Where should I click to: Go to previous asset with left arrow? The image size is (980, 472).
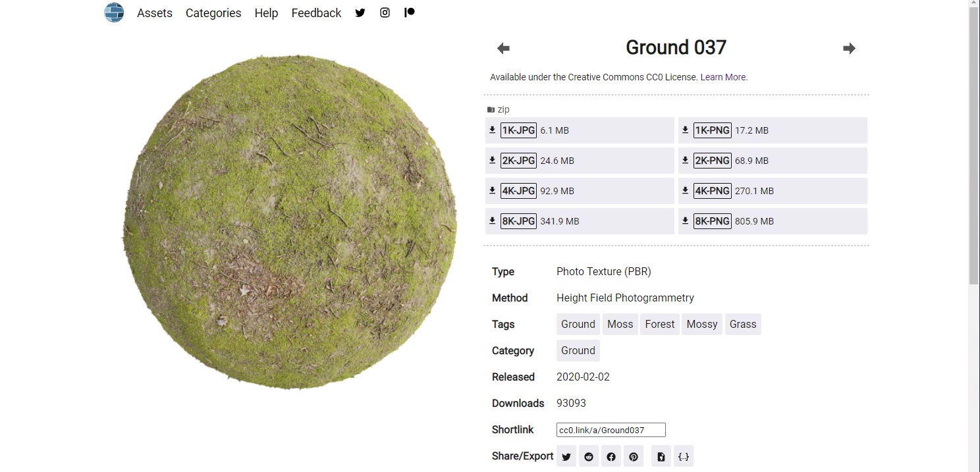click(x=503, y=48)
